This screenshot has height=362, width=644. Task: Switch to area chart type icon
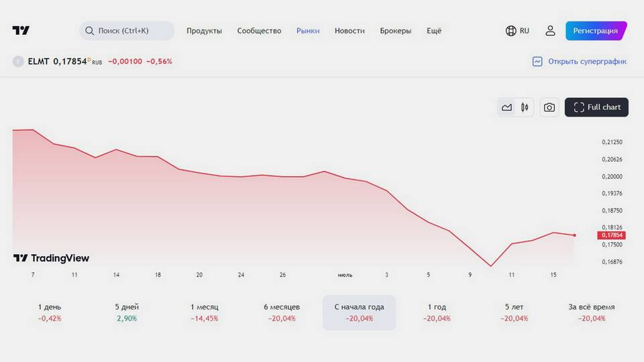pyautogui.click(x=506, y=107)
